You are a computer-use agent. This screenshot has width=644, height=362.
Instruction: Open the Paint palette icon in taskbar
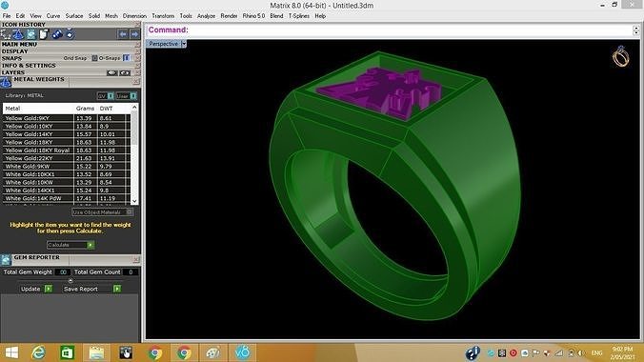213,352
